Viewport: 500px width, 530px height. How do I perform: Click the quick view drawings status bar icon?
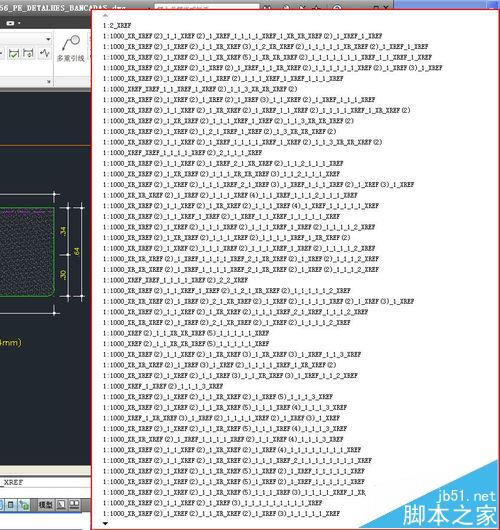pyautogui.click(x=74, y=505)
